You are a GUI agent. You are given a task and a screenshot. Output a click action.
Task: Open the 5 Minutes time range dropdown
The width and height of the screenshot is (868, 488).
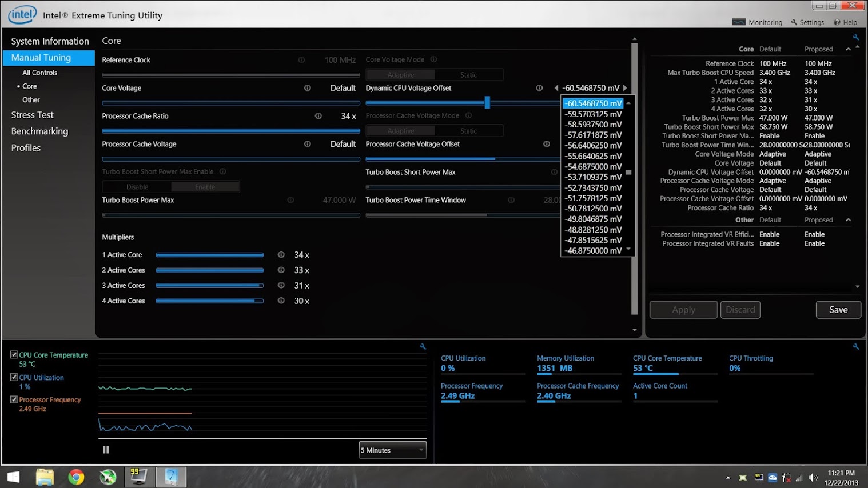coord(393,450)
